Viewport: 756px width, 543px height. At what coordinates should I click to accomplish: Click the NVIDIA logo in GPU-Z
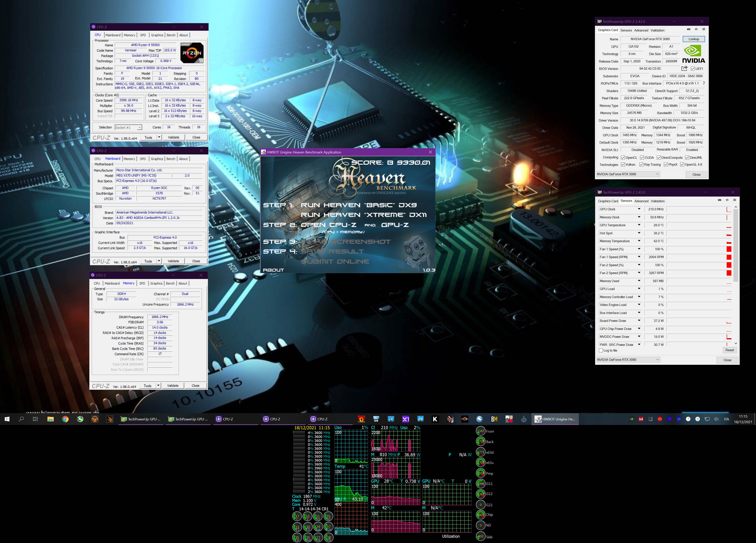[x=693, y=54]
